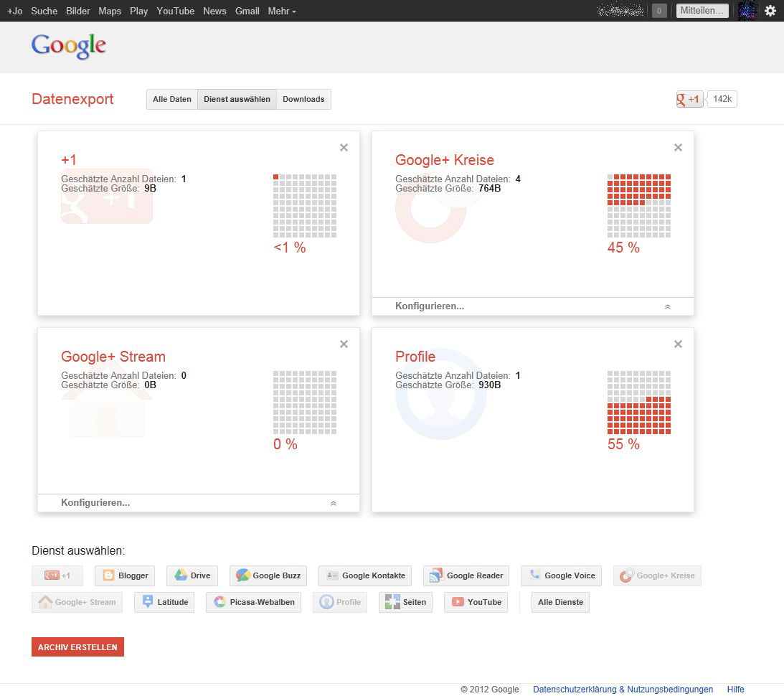Click the Profile card title
The height and width of the screenshot is (696, 784).
click(415, 357)
